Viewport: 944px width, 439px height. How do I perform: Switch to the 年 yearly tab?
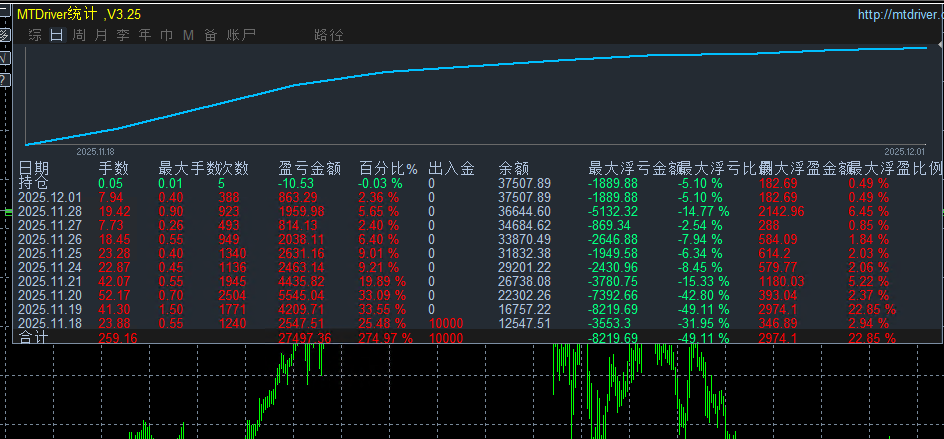145,35
